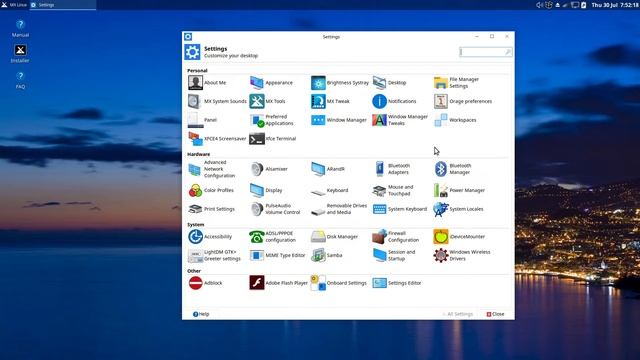Open Advanced Network Configuration
This screenshot has height=360, width=640.
pyautogui.click(x=212, y=169)
